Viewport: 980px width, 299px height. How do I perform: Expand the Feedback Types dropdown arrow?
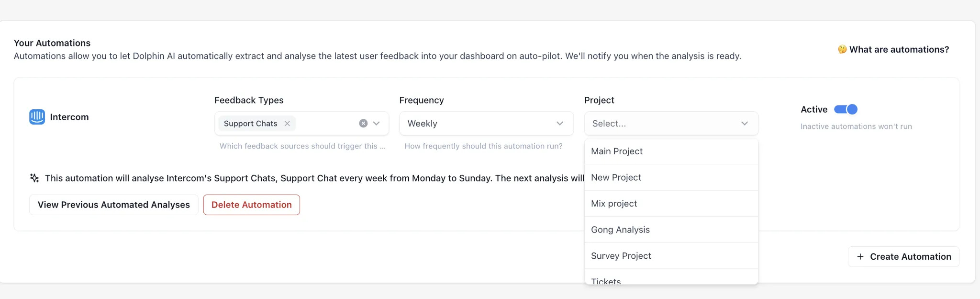coord(377,124)
